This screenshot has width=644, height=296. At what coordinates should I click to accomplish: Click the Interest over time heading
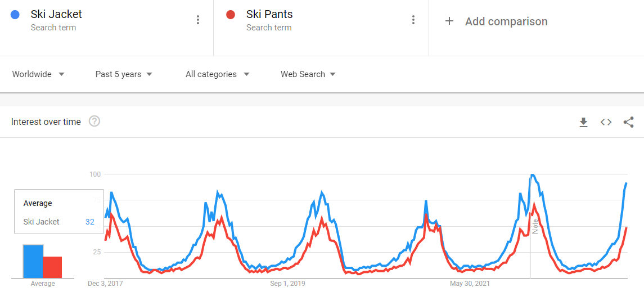46,122
